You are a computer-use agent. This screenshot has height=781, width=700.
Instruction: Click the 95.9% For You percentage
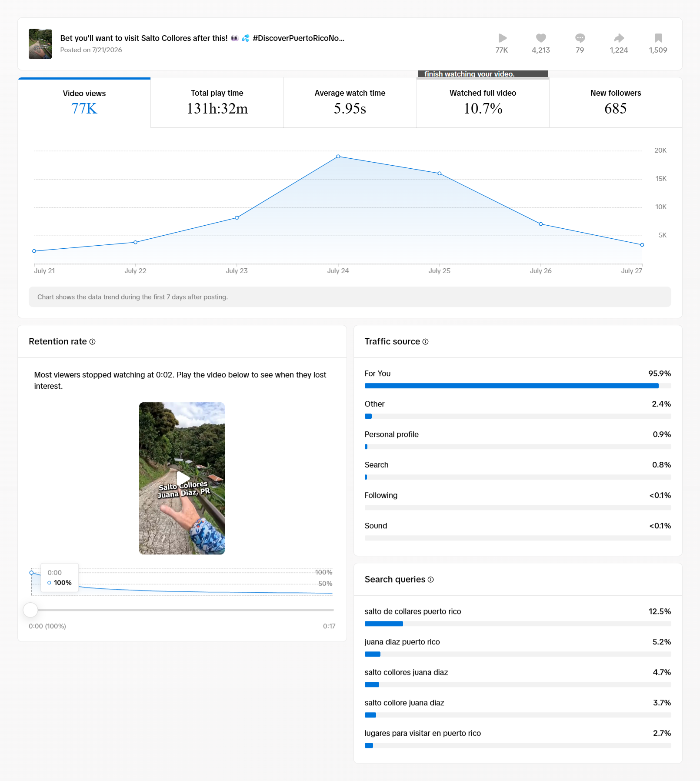pyautogui.click(x=660, y=374)
